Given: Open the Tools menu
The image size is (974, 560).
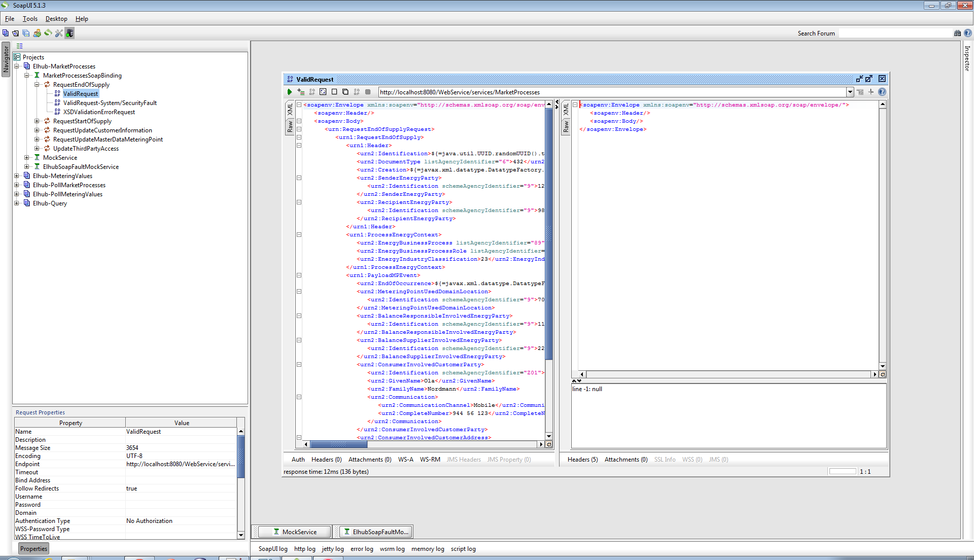Looking at the screenshot, I should 30,19.
